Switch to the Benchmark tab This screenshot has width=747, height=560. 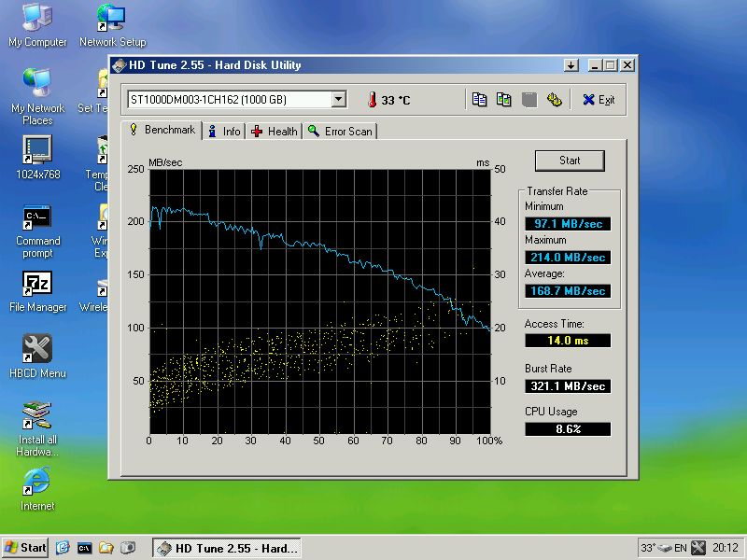[162, 130]
